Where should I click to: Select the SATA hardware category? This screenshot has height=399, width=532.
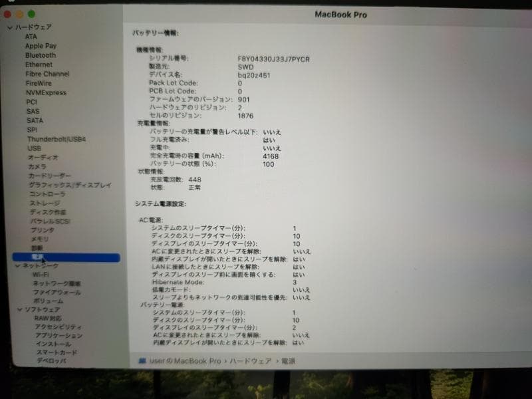click(x=34, y=120)
